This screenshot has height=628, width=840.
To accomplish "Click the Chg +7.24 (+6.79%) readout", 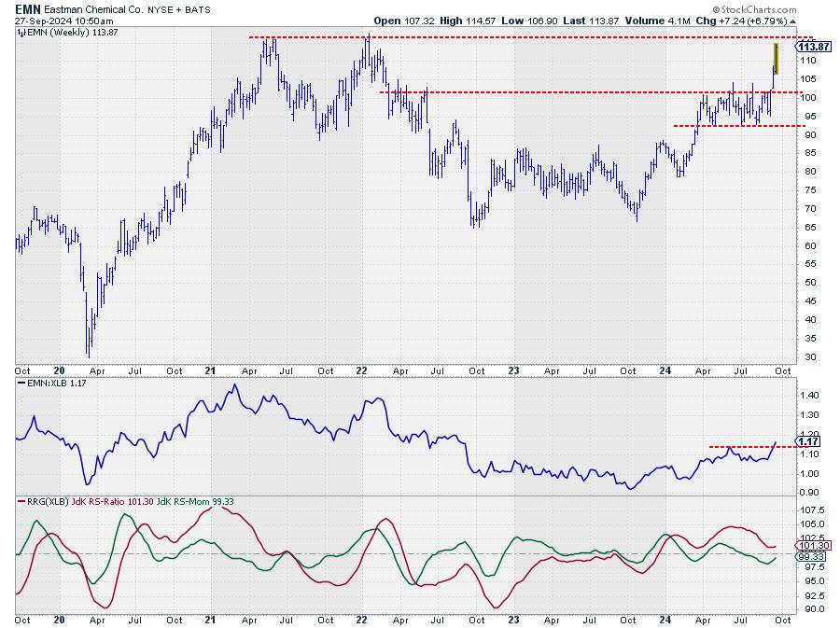I will (x=745, y=20).
